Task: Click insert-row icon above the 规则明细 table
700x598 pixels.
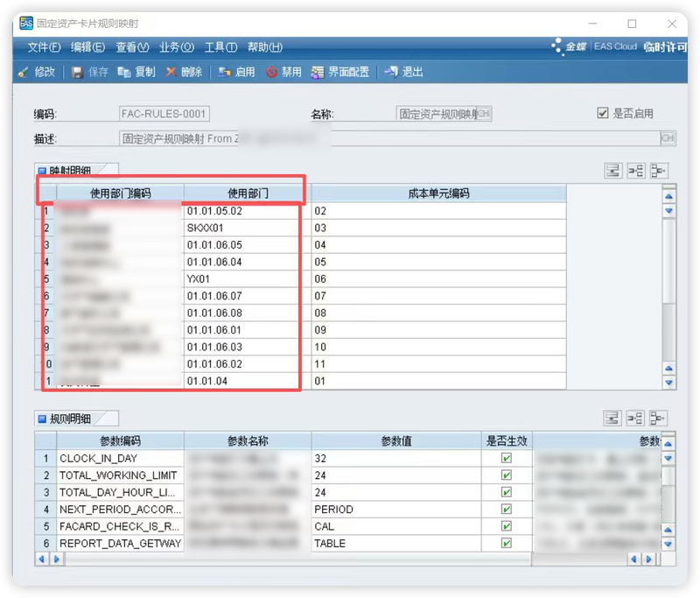Action: (x=635, y=419)
